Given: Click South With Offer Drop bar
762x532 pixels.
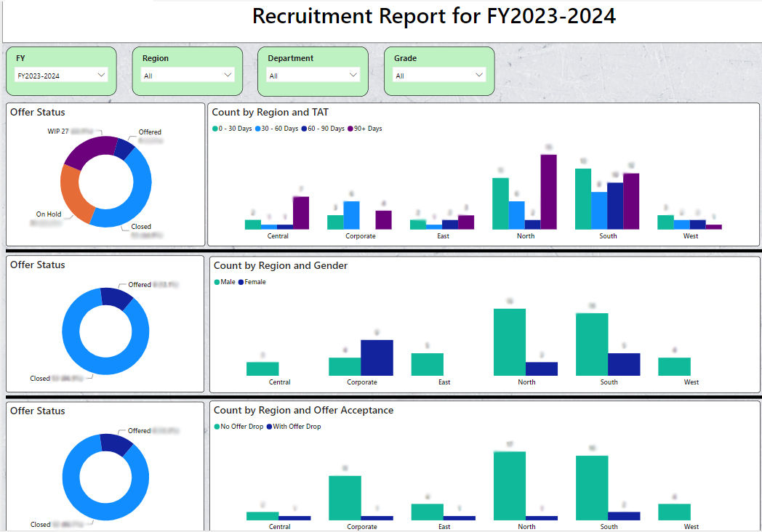Looking at the screenshot, I should (x=624, y=516).
